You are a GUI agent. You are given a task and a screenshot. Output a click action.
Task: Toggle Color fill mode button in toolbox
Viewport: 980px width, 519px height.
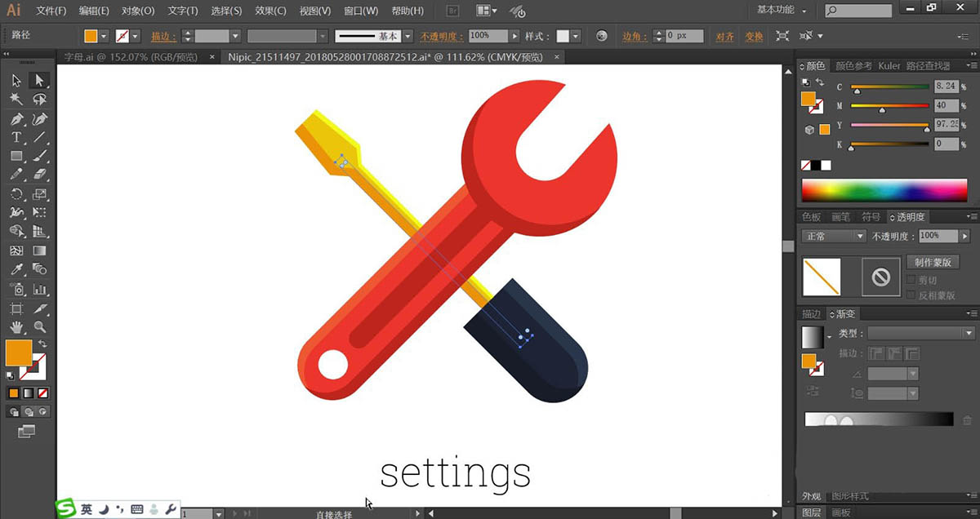[x=14, y=393]
